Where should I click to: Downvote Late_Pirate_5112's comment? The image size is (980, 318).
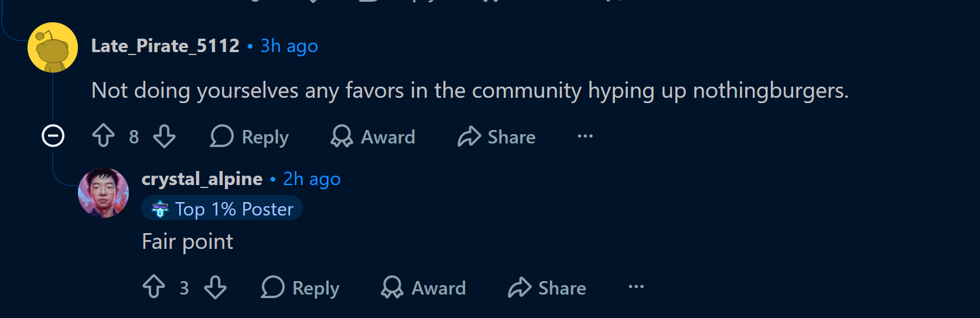pyautogui.click(x=164, y=136)
